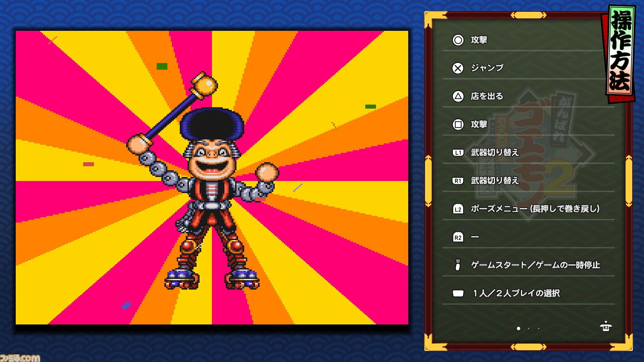Click the 武器切り替え label next to R1
The width and height of the screenshot is (644, 362).
point(495,181)
